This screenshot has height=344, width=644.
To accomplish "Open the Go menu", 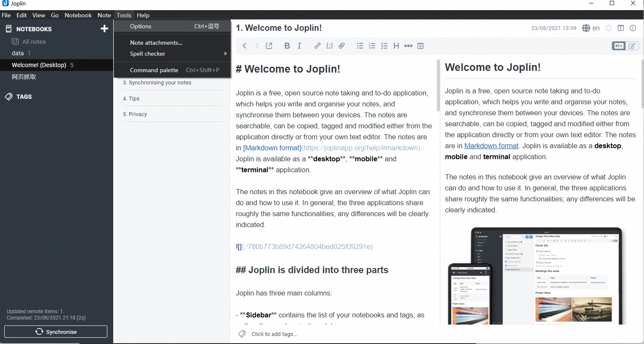I will click(x=55, y=15).
